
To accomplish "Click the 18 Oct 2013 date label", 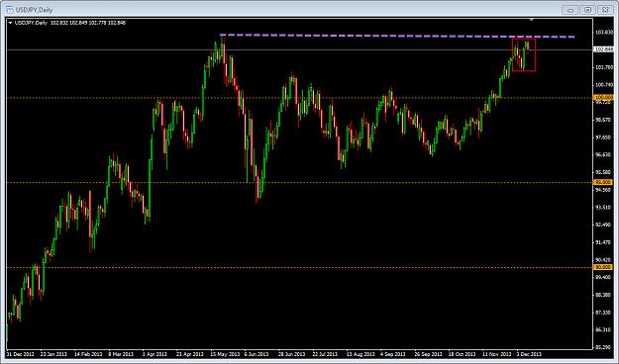I will (462, 354).
